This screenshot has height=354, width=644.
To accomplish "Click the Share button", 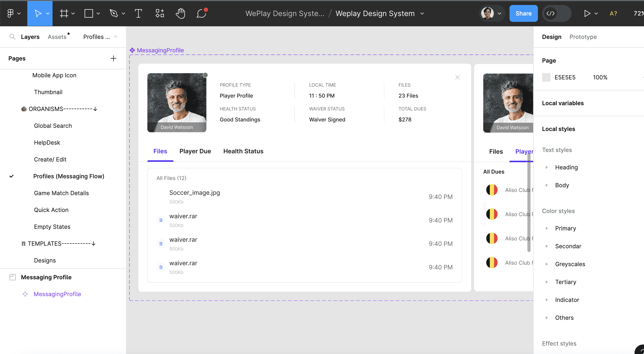I will (523, 13).
